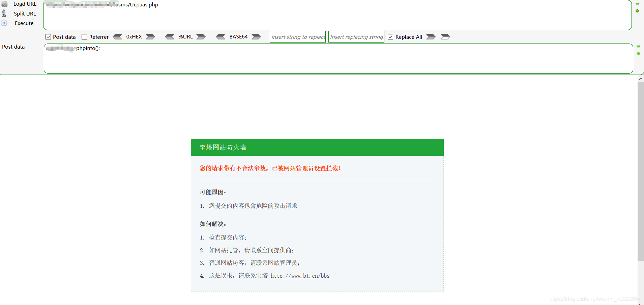This screenshot has height=305, width=644.
Task: Focus the Insert replacing string field
Action: 356,37
